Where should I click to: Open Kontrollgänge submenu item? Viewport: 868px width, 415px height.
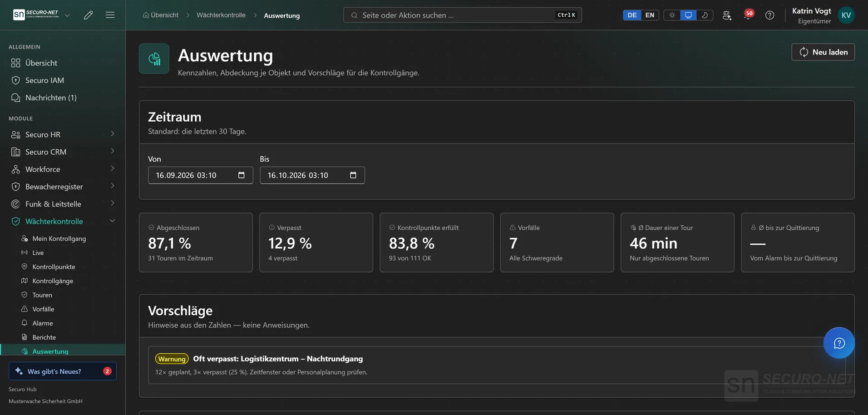[53, 281]
